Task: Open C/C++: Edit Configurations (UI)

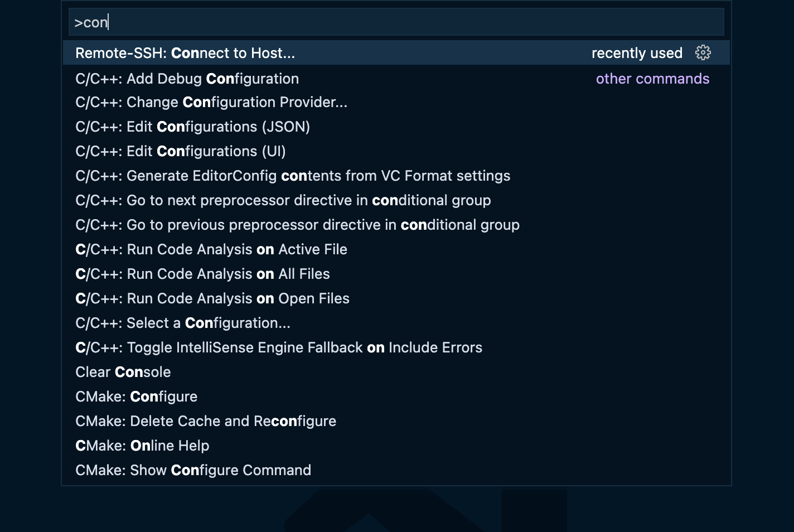Action: click(396, 151)
